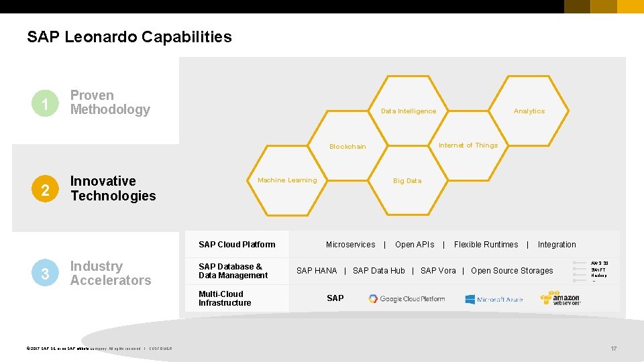Click the Open Source Storages text
Viewport: 644px width, 362px height.
pyautogui.click(x=512, y=271)
